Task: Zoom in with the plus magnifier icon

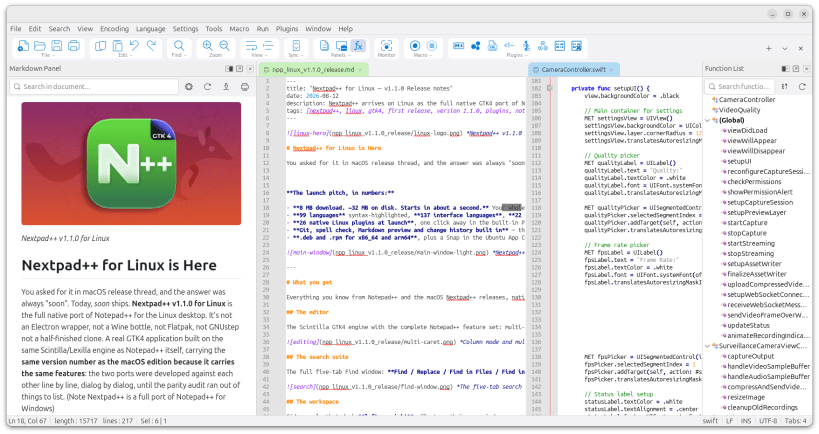Action: 207,46
